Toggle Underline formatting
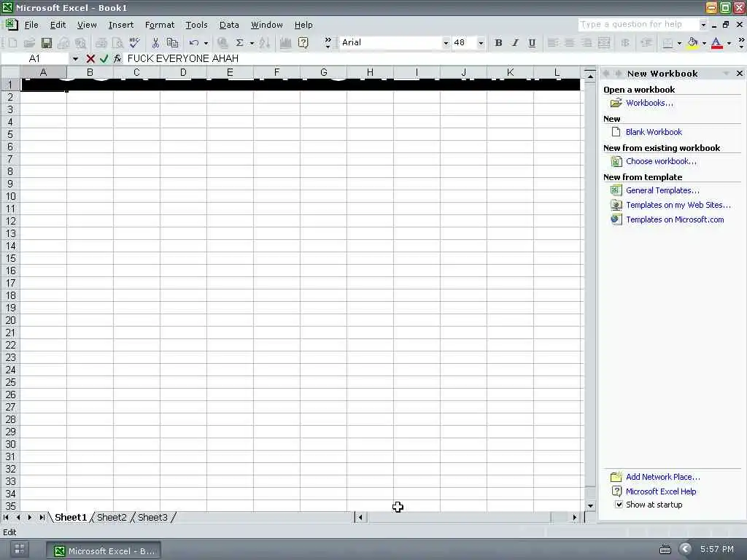 coord(532,43)
